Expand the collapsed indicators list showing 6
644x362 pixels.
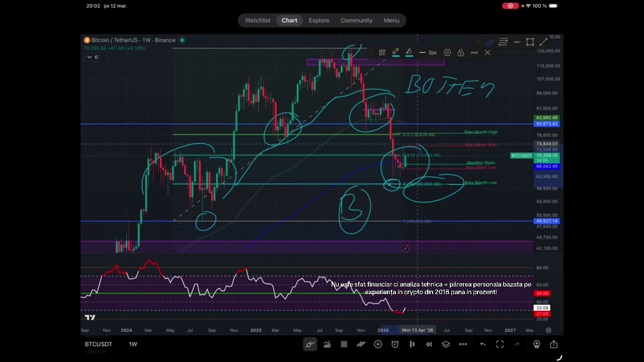[x=93, y=57]
